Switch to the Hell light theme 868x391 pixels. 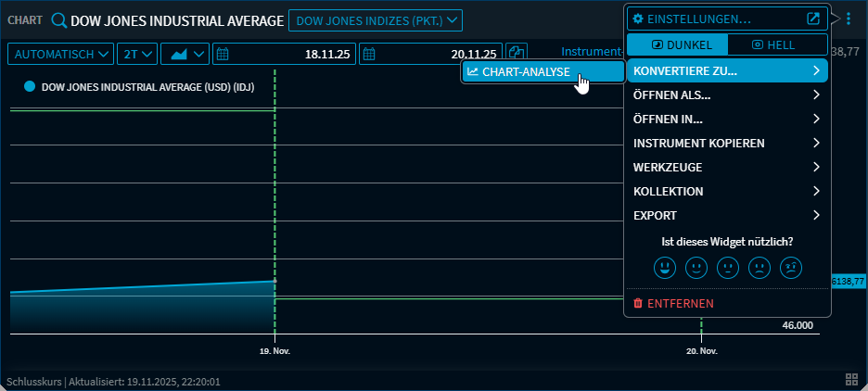(x=775, y=44)
